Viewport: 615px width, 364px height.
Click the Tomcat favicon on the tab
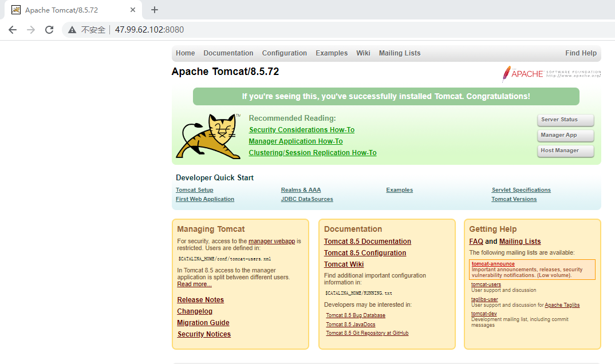15,10
